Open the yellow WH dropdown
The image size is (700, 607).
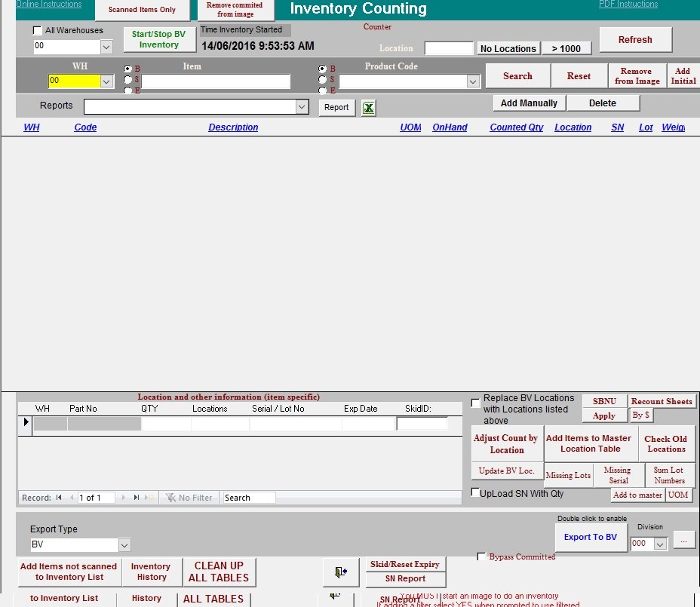(x=106, y=81)
